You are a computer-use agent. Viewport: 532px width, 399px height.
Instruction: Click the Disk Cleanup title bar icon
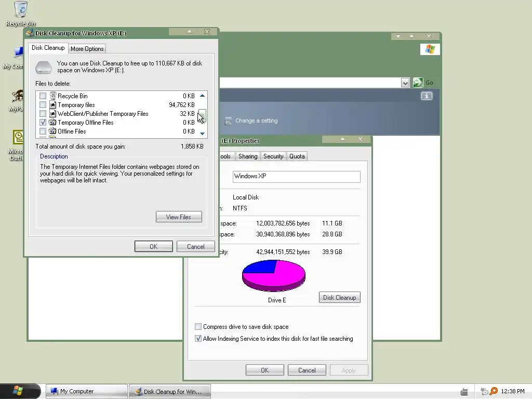[30, 33]
